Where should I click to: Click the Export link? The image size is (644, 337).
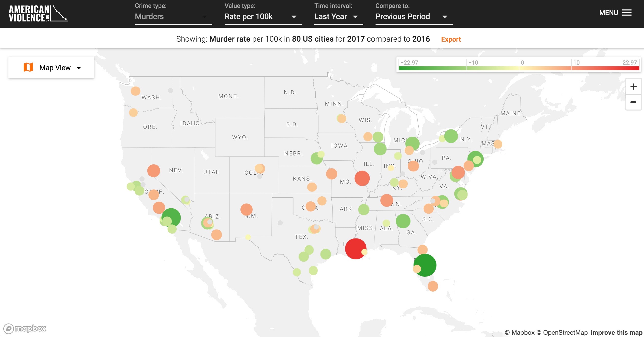click(x=451, y=39)
